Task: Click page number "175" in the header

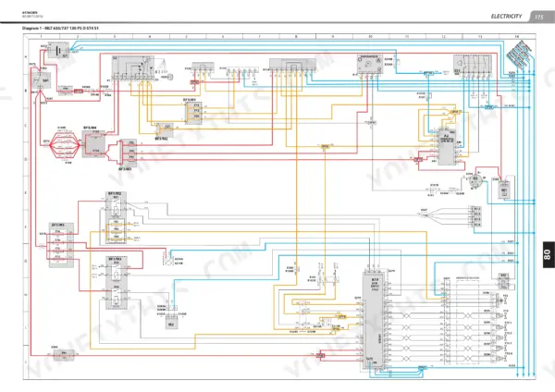Action: pyautogui.click(x=538, y=17)
